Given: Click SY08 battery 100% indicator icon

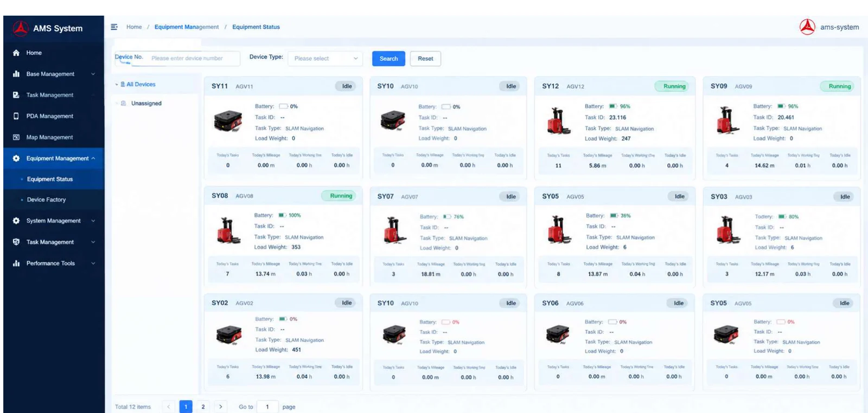Looking at the screenshot, I should (283, 215).
